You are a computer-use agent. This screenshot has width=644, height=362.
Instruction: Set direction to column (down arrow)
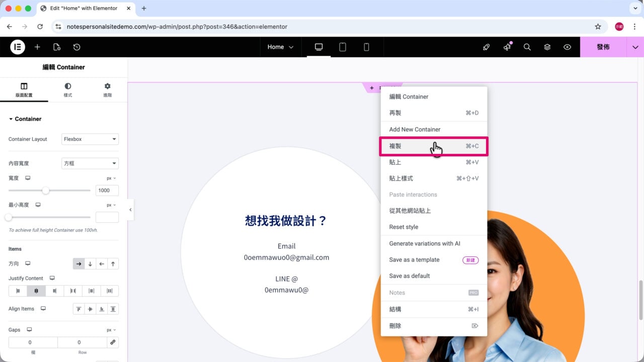90,263
